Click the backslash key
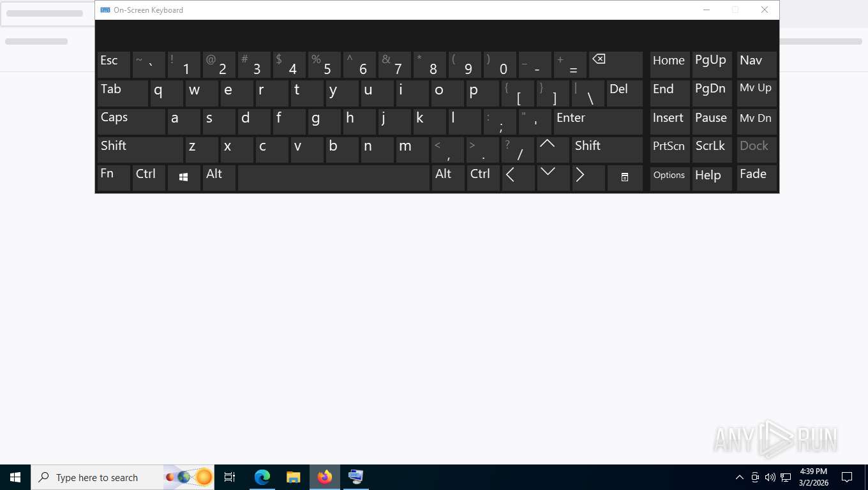The width and height of the screenshot is (868, 490). (x=588, y=93)
